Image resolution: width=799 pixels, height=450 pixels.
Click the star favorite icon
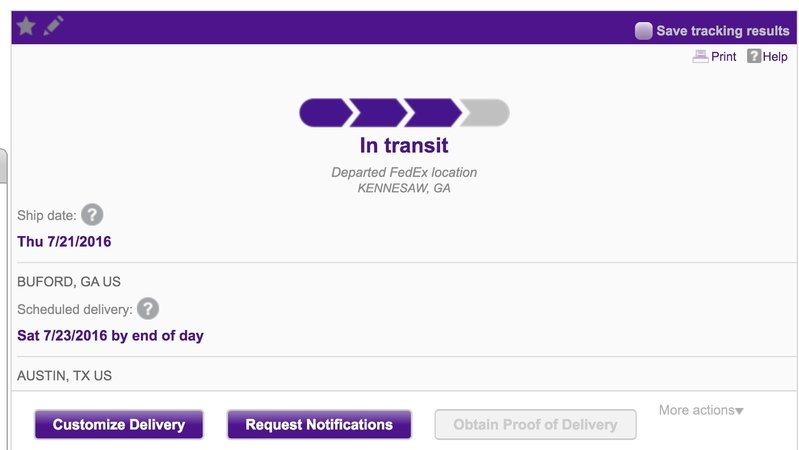[x=26, y=26]
